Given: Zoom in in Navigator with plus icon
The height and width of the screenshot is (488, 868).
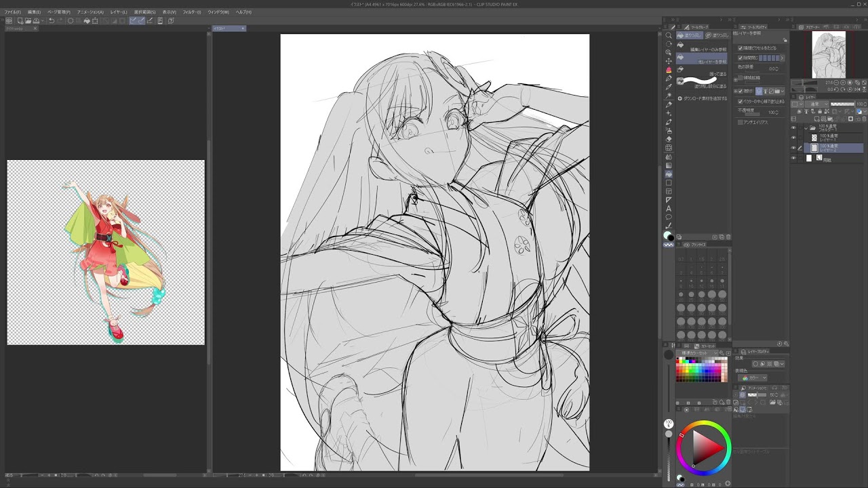Looking at the screenshot, I should click(843, 83).
